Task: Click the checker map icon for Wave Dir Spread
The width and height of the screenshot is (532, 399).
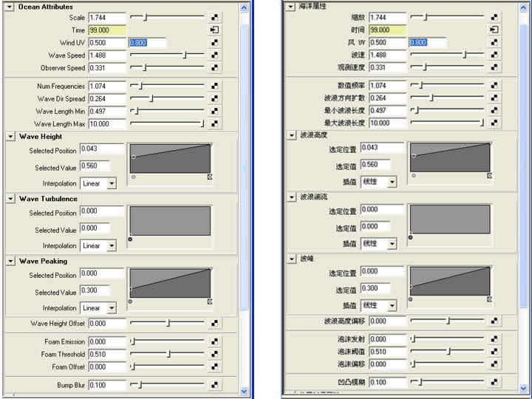Action: (214, 98)
